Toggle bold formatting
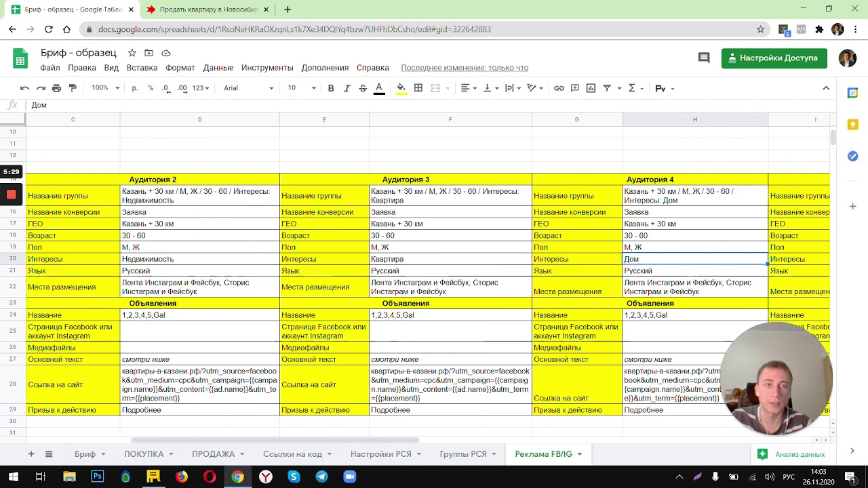This screenshot has height=488, width=868. (331, 88)
